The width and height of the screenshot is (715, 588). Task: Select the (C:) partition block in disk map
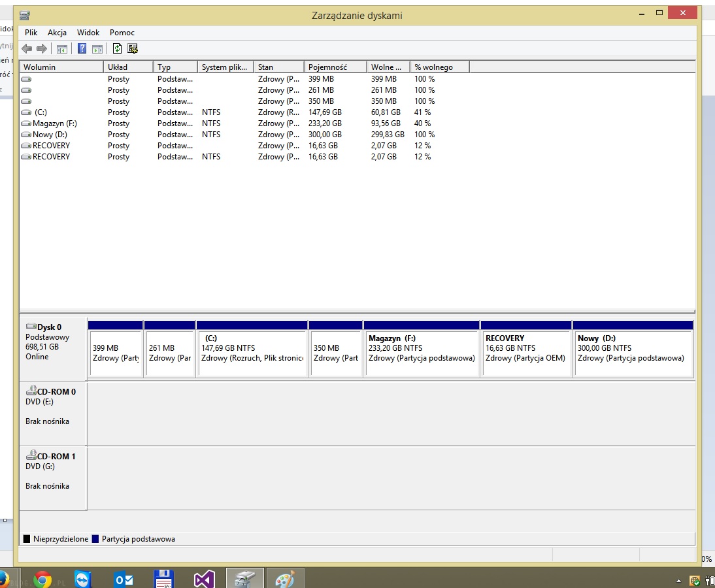point(252,349)
